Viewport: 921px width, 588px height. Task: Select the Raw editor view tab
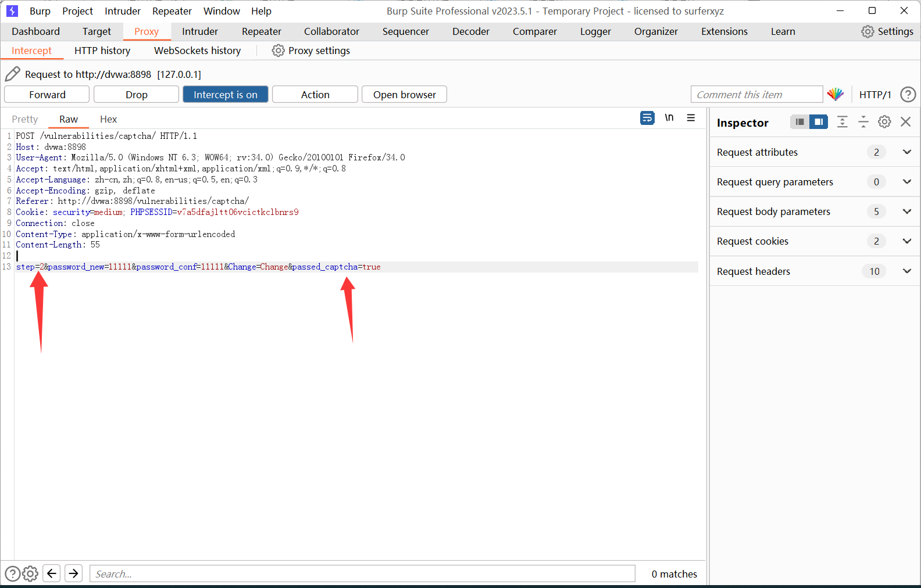point(69,119)
